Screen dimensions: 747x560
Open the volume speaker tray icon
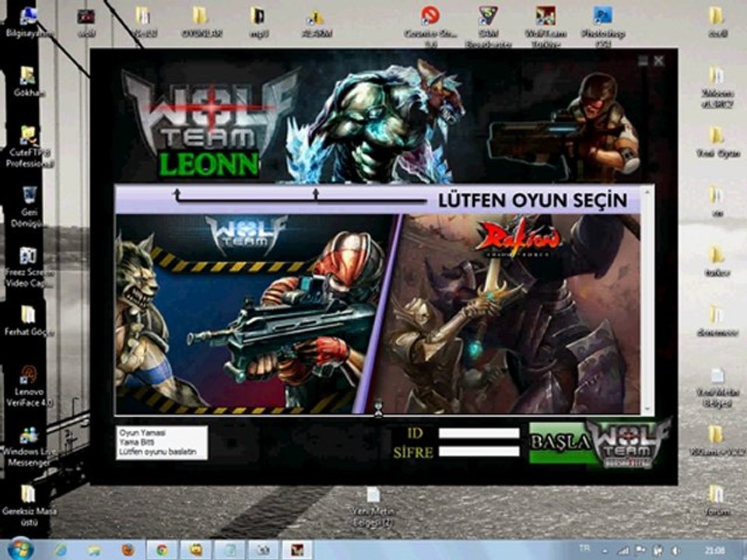pos(675,551)
